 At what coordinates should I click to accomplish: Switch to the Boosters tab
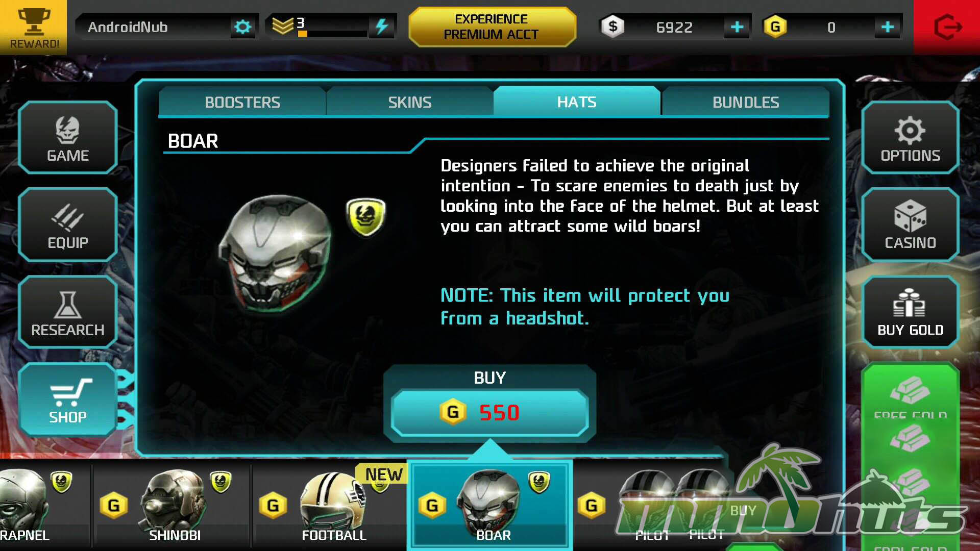click(242, 102)
